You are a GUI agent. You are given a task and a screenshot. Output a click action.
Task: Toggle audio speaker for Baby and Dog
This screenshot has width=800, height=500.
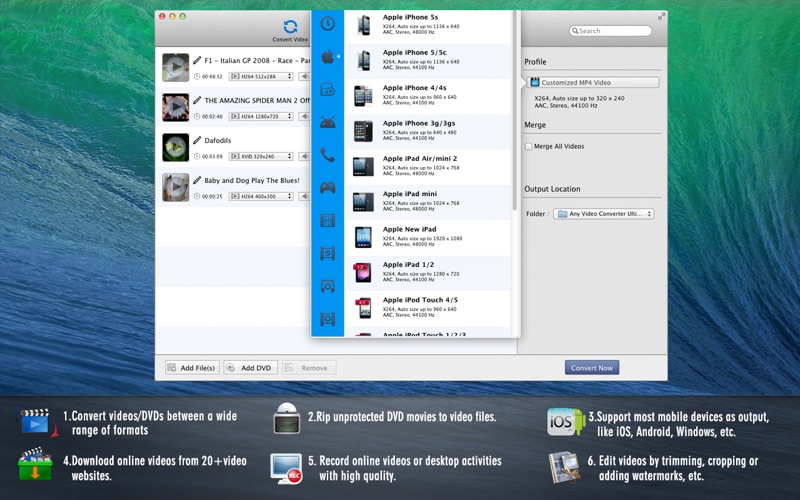pos(305,196)
